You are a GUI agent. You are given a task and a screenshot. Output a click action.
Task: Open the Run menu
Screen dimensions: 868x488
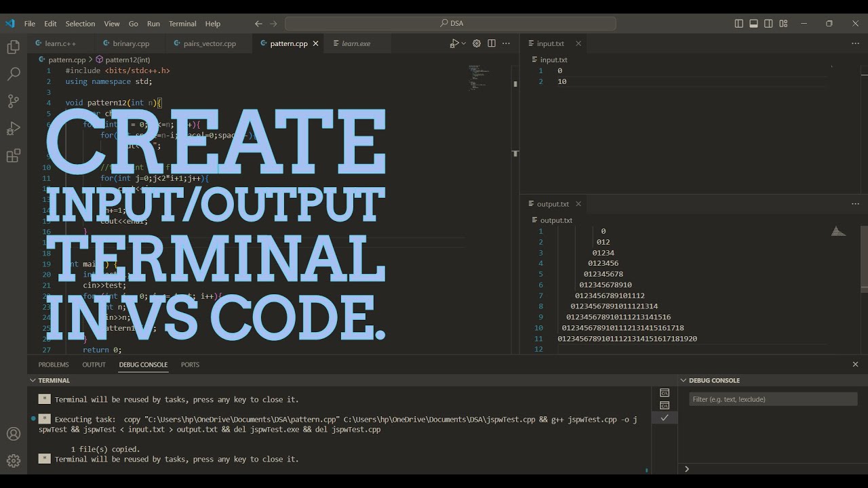tap(153, 23)
